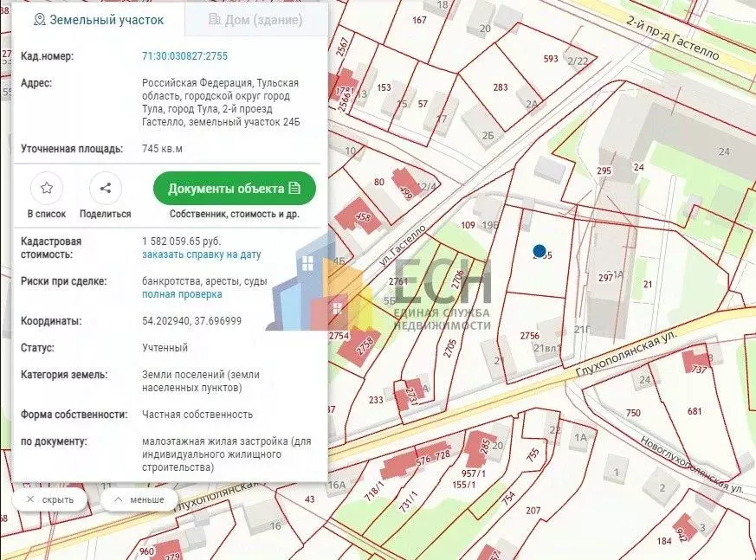Screen dimensions: 756x560
Task: Click the area value 745 кв.м
Action: (162, 148)
